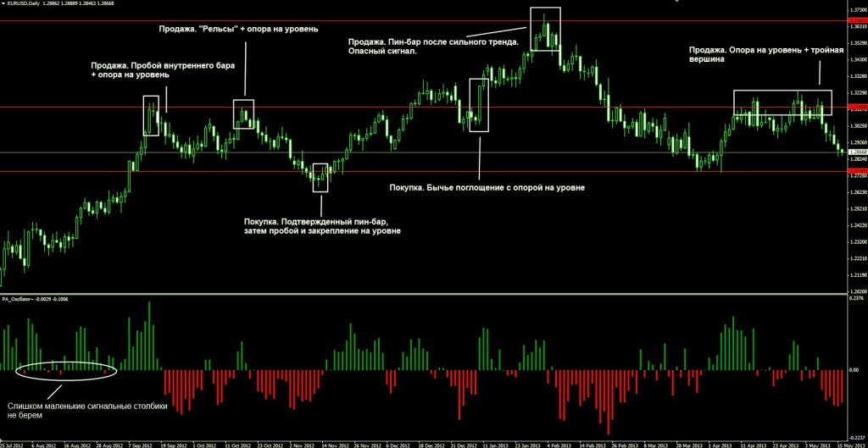Select the rectangle marking the "Рельсы" pattern
This screenshot has width=868, height=448.
tap(244, 113)
